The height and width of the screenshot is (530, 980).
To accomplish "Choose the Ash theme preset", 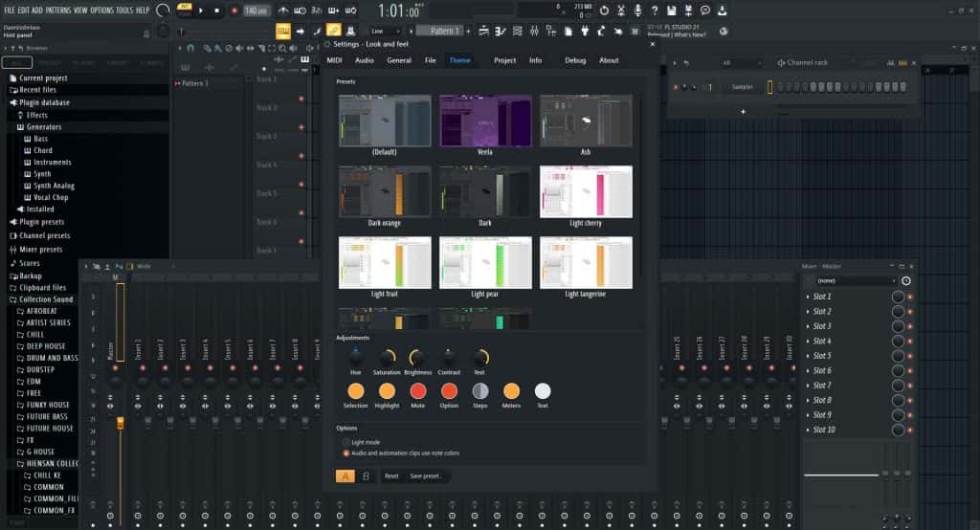I will [x=586, y=121].
